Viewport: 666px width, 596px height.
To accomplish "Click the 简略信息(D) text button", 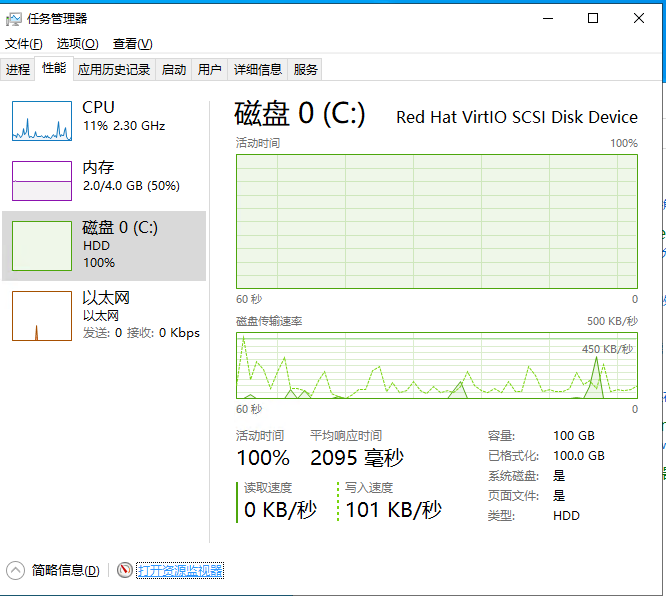I will click(x=65, y=570).
